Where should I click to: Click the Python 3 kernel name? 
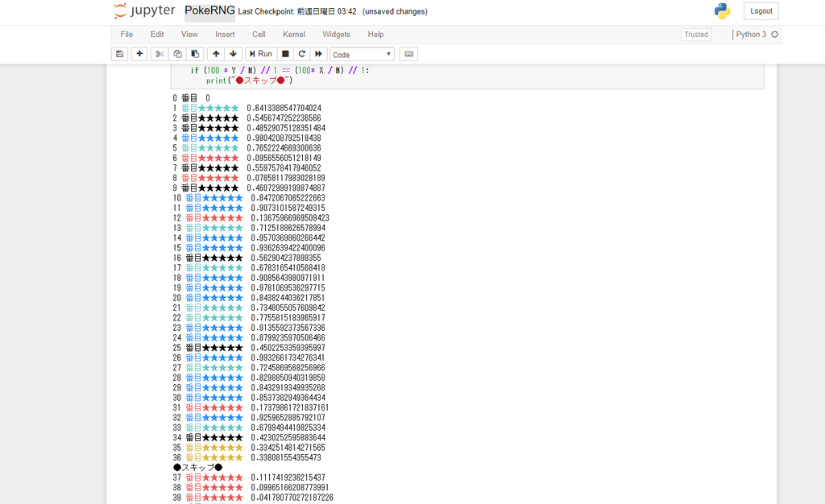click(751, 35)
